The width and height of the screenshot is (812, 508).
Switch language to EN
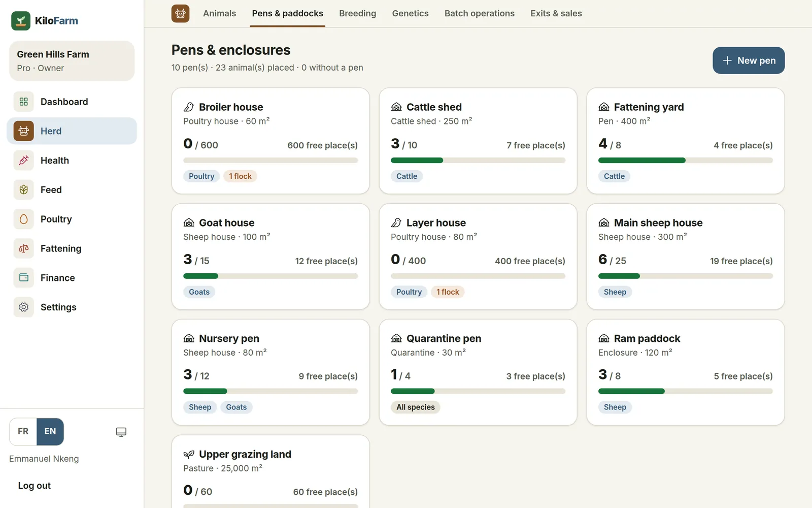pyautogui.click(x=50, y=431)
